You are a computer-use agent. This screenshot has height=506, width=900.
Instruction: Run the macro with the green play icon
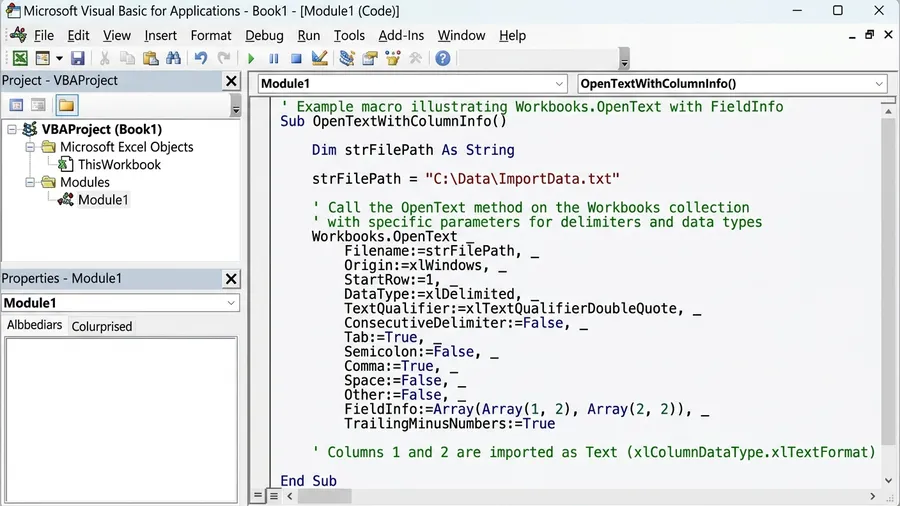click(x=251, y=58)
